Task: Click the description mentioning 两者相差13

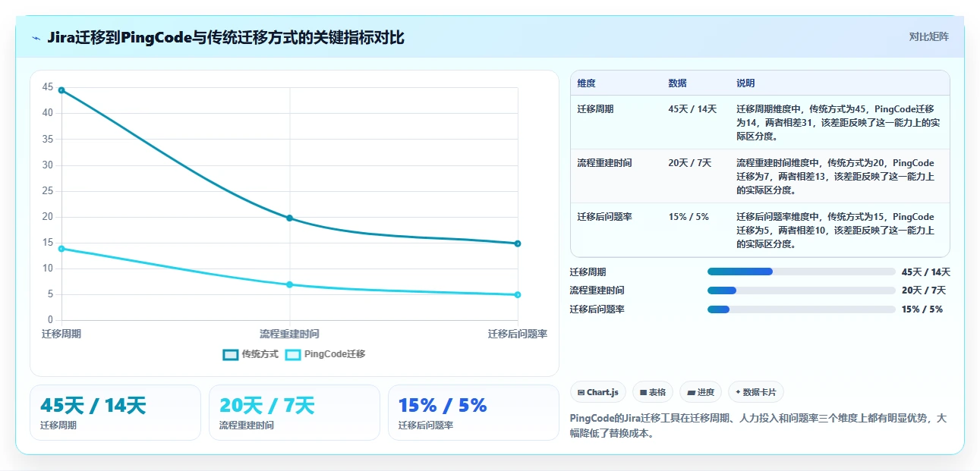Action: point(836,177)
